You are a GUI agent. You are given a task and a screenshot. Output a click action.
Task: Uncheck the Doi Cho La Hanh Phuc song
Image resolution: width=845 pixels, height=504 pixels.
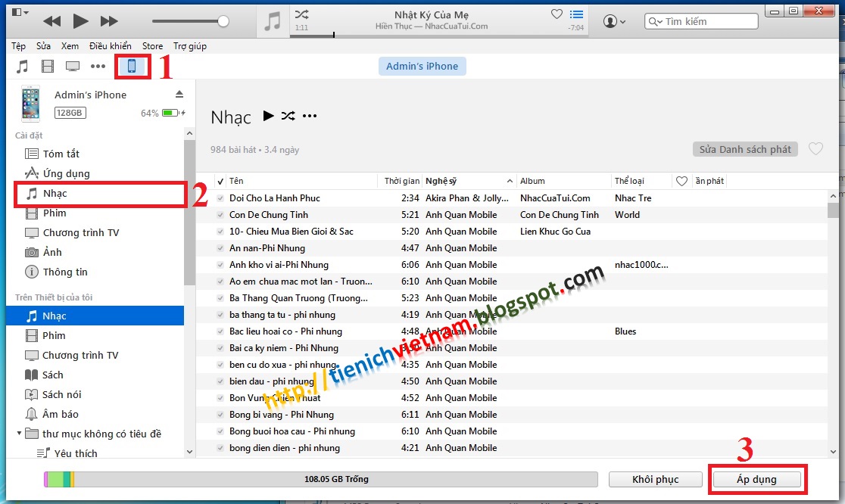[220, 198]
